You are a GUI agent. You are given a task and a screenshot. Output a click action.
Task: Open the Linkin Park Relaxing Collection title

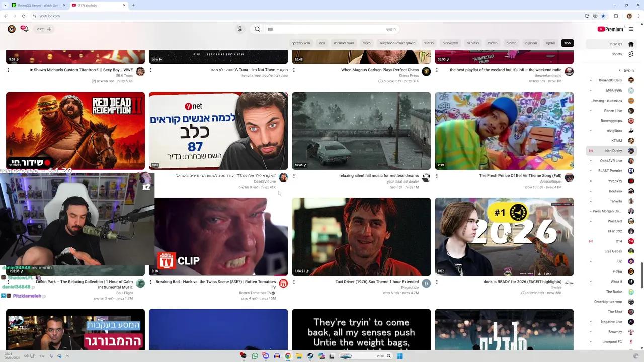(x=85, y=284)
